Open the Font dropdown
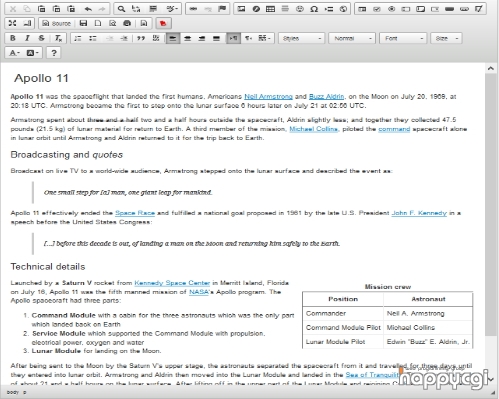Screen dimensions: 499x399 click(x=403, y=38)
